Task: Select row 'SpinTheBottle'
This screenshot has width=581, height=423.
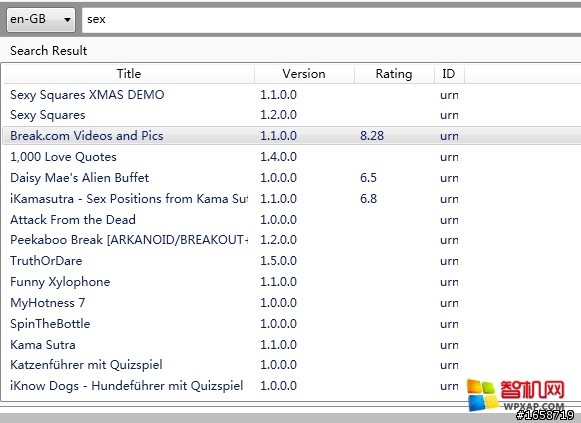Action: 292,324
